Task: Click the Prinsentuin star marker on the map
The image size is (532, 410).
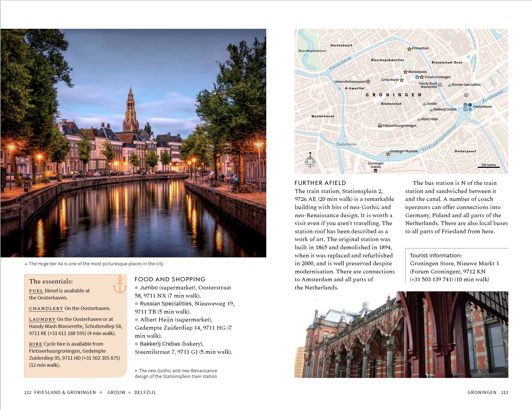Action: [x=409, y=49]
